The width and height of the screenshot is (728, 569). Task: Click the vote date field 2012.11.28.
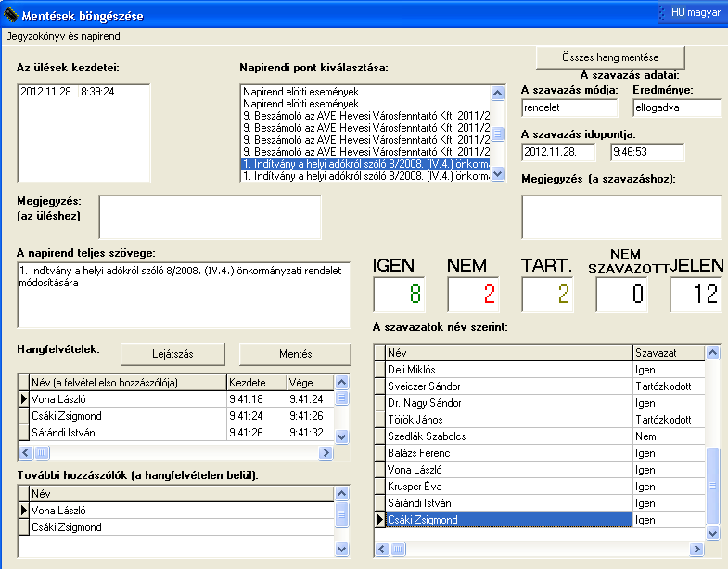point(558,152)
